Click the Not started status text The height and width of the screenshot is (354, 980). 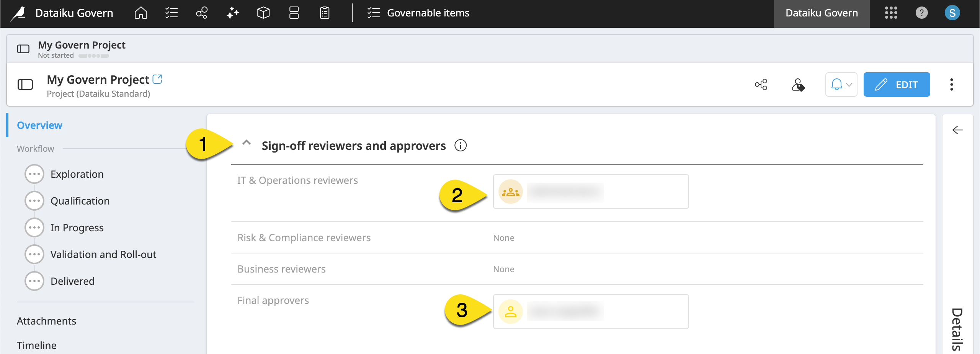[56, 55]
